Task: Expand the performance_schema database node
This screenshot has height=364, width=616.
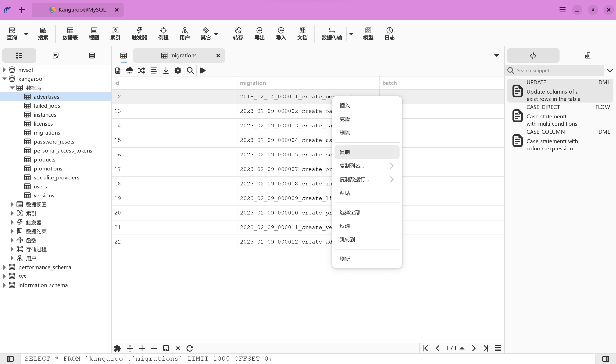Action: (x=4, y=267)
